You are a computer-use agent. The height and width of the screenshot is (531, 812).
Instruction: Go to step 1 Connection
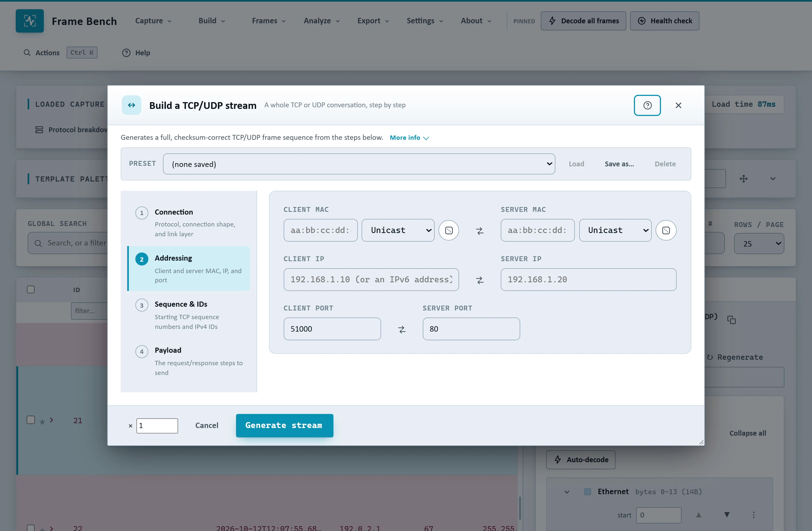189,222
